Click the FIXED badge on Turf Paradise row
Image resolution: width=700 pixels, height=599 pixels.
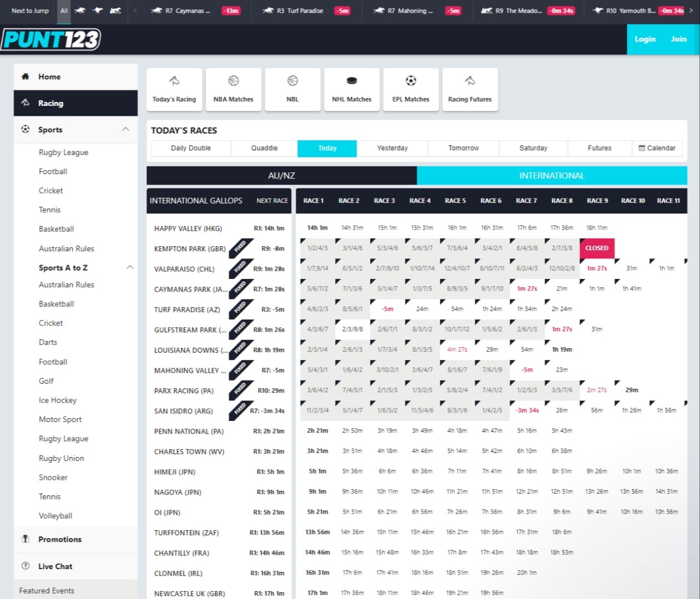point(240,308)
